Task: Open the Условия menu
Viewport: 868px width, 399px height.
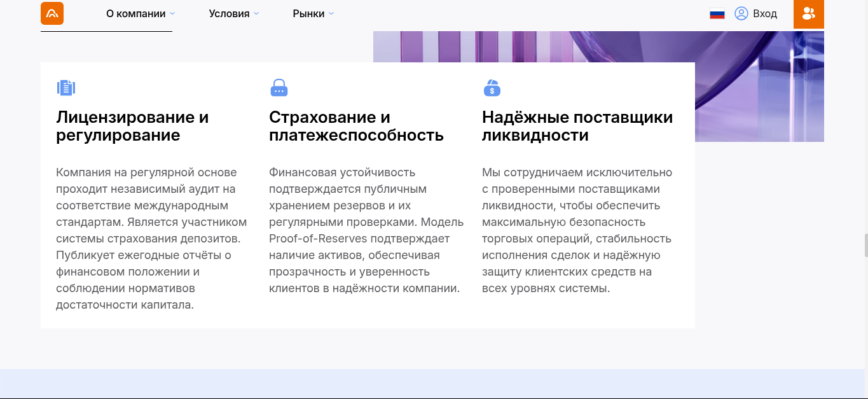Action: coord(229,13)
